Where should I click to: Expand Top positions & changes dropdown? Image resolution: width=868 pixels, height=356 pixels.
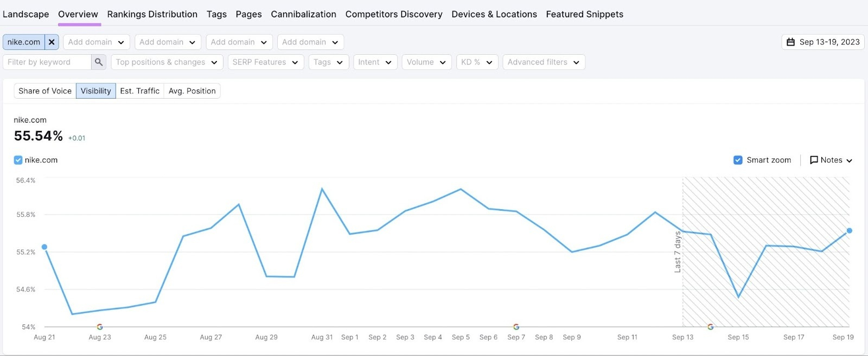(x=167, y=62)
